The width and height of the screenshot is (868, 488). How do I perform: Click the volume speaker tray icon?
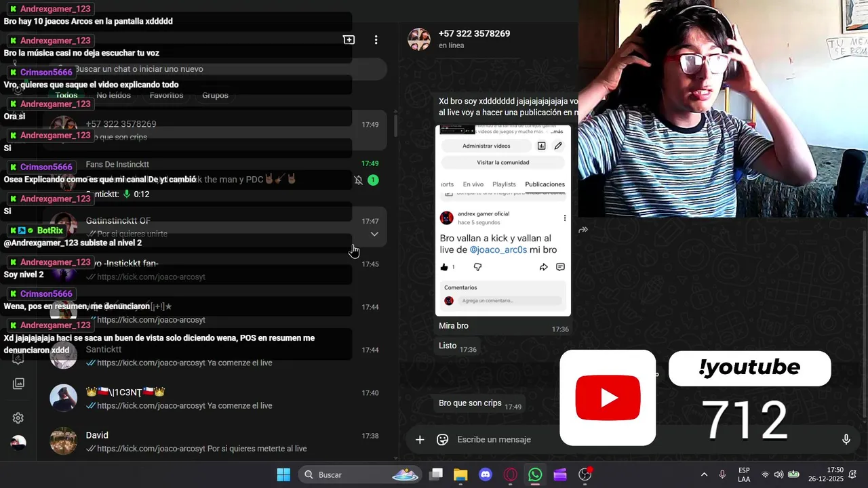click(x=778, y=475)
